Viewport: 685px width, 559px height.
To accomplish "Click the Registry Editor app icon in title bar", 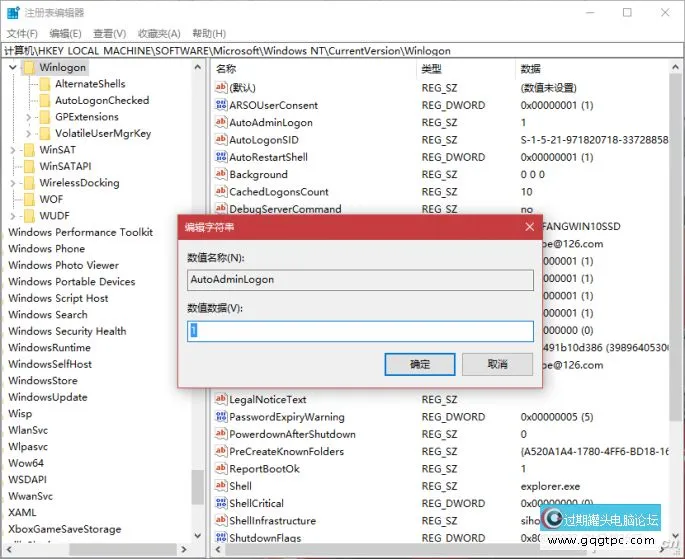I will point(13,13).
